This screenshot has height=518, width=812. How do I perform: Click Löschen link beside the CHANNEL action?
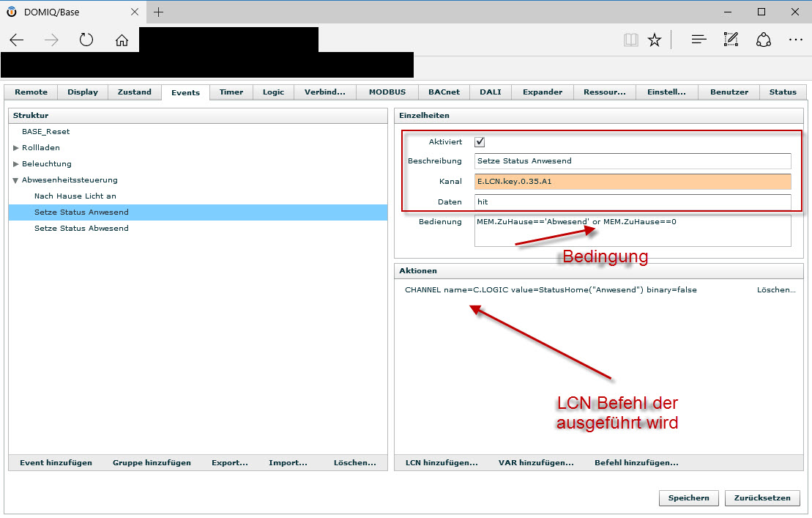point(775,290)
